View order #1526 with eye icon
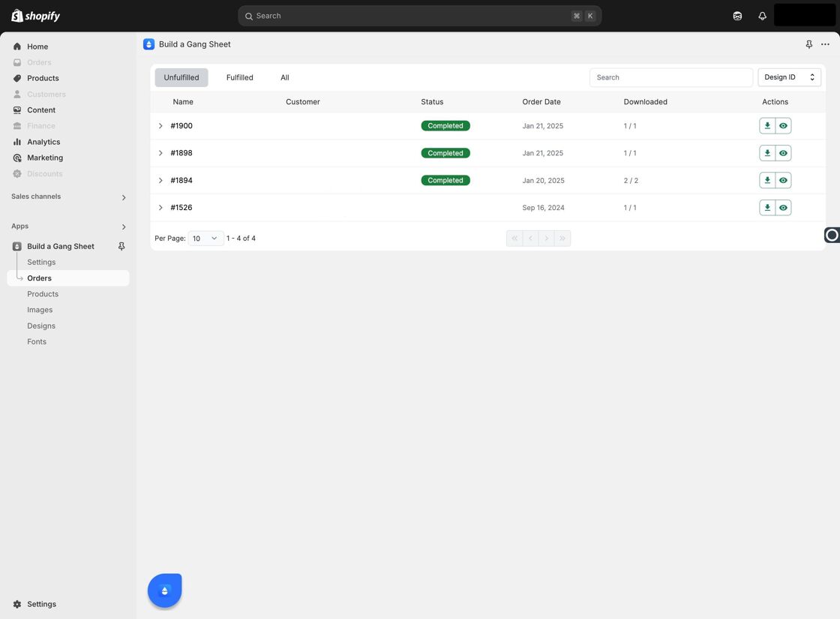Screen dimensions: 840x619 [x=783, y=208]
